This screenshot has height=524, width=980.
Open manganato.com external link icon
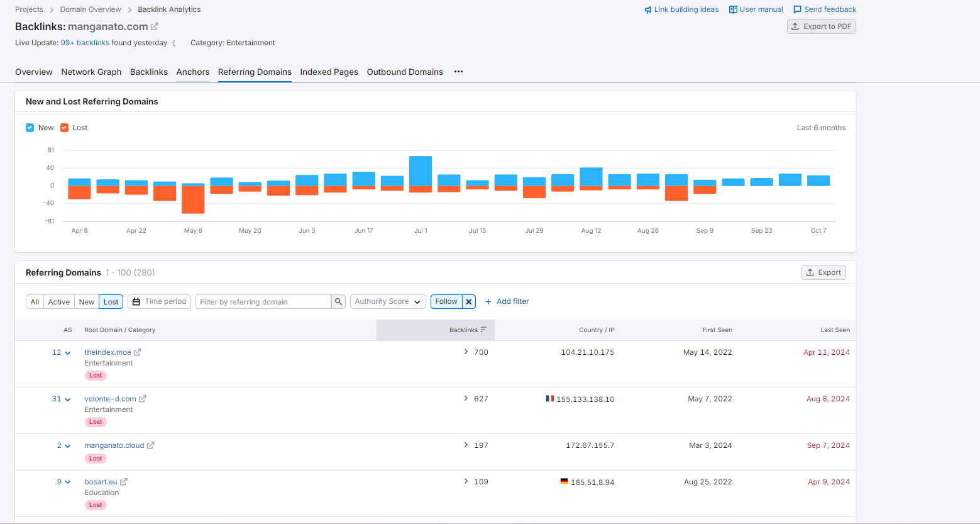click(x=155, y=26)
